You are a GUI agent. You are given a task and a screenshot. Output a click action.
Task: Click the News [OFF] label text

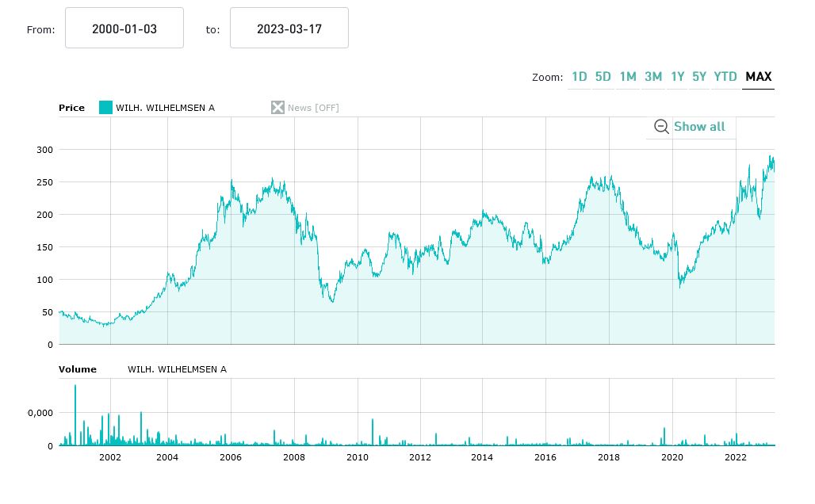point(313,108)
